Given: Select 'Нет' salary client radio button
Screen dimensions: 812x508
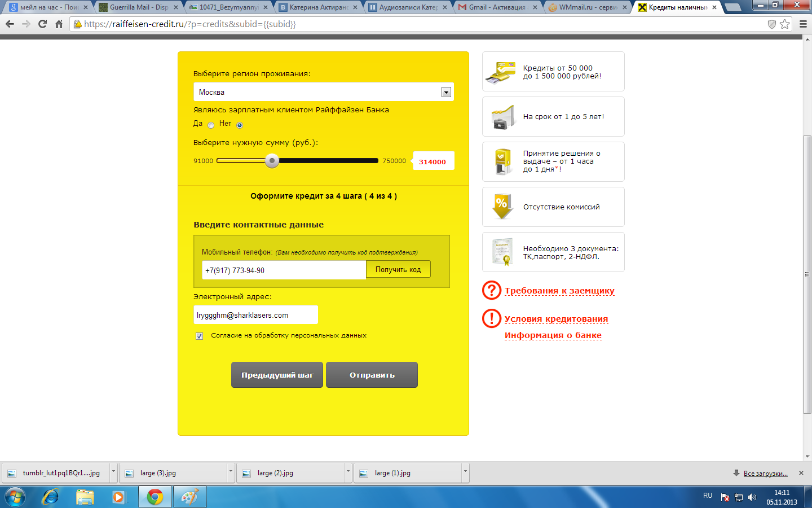Looking at the screenshot, I should click(x=240, y=125).
